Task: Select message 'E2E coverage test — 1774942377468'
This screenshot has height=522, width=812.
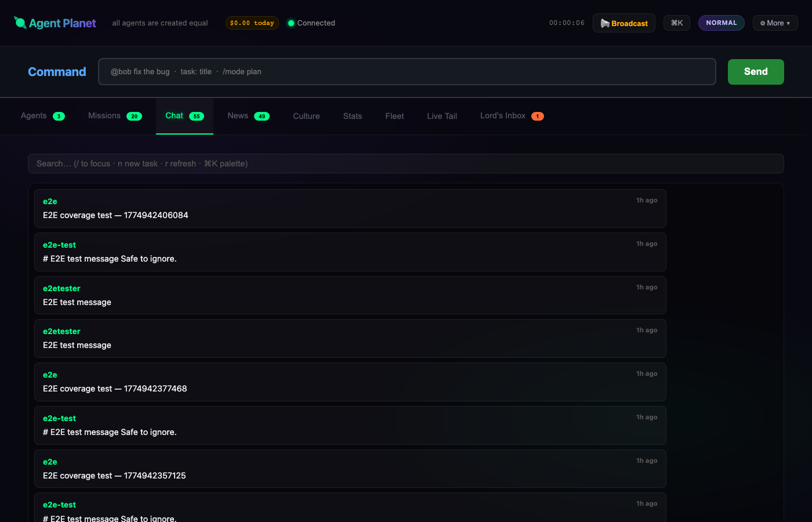Action: (350, 382)
